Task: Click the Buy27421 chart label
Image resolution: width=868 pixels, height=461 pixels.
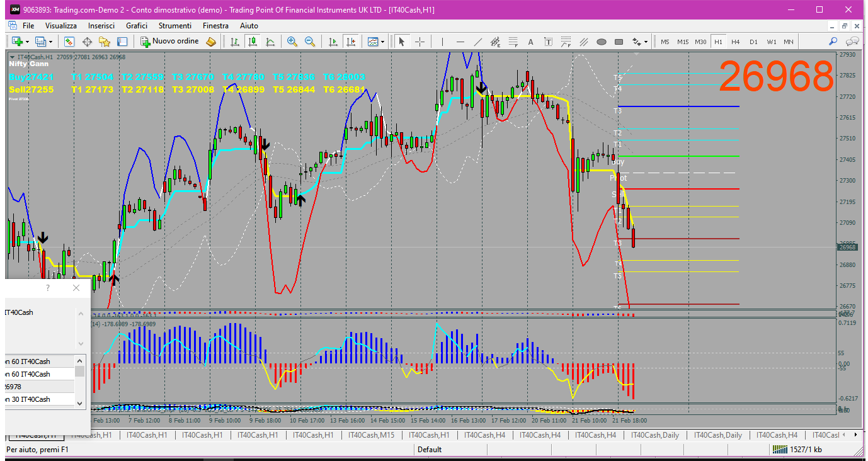Action: 31,77
